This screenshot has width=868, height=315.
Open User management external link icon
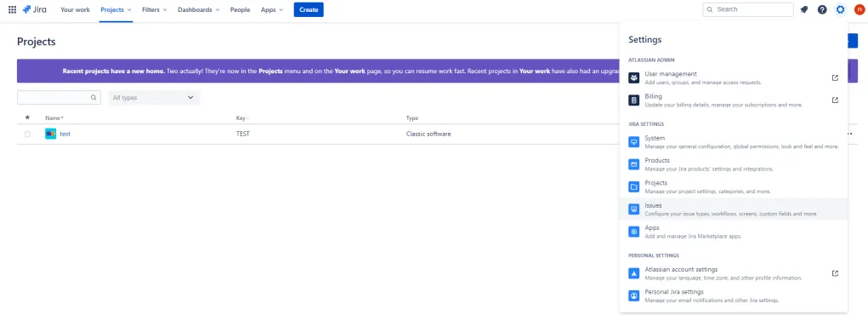[835, 77]
